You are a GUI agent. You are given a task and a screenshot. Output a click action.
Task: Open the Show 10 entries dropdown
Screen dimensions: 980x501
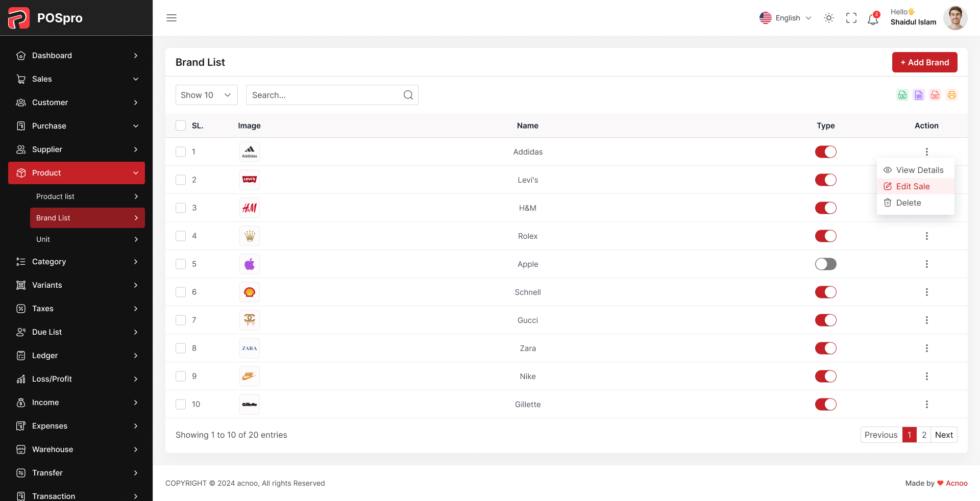tap(206, 95)
